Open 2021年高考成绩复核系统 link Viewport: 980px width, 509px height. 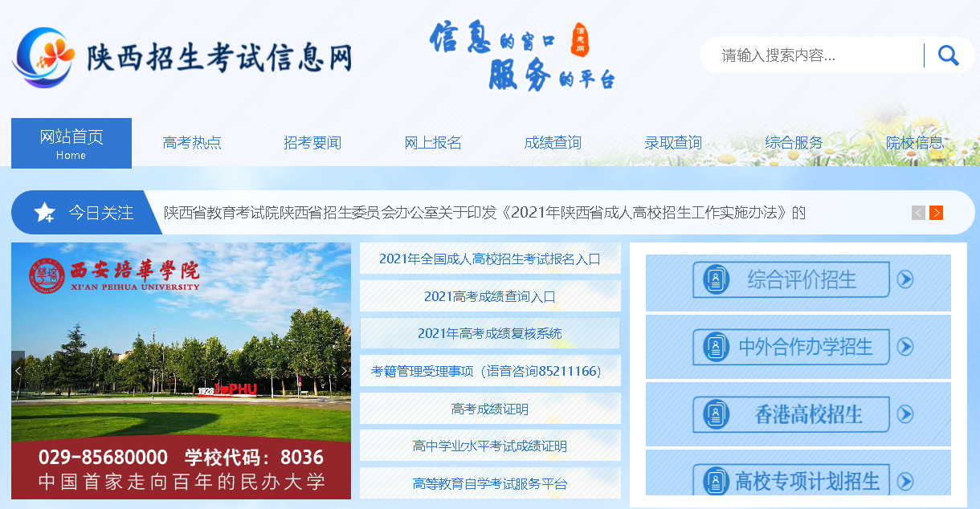pos(490,333)
